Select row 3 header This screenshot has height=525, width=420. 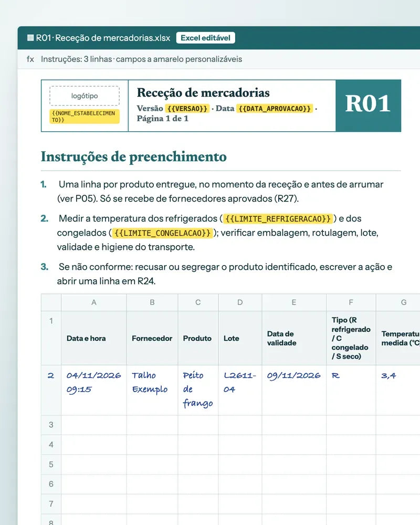click(51, 425)
